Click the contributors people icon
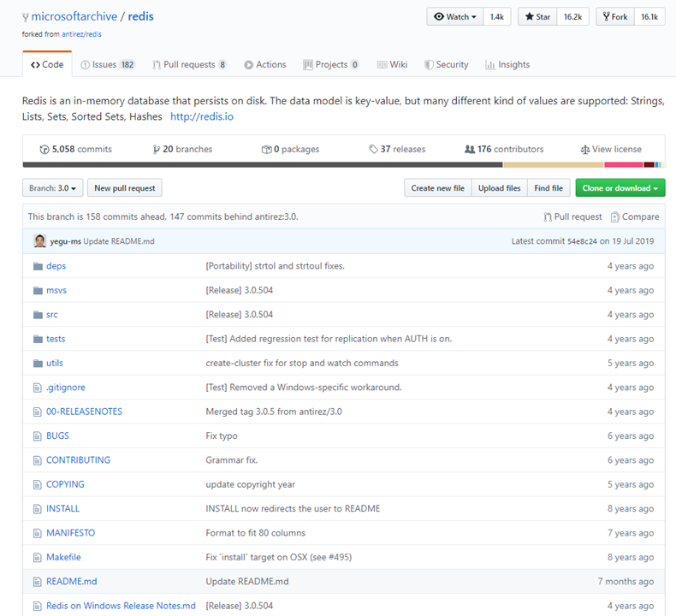The image size is (676, 616). point(470,149)
